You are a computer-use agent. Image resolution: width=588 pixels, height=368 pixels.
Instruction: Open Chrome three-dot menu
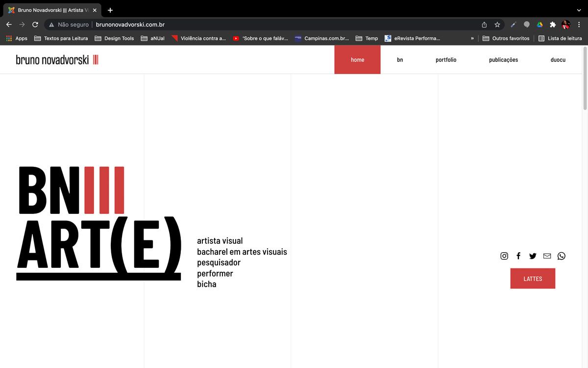pos(579,25)
